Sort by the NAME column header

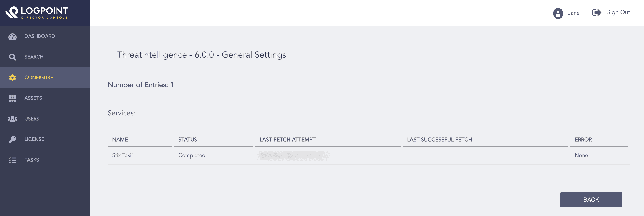pyautogui.click(x=120, y=140)
